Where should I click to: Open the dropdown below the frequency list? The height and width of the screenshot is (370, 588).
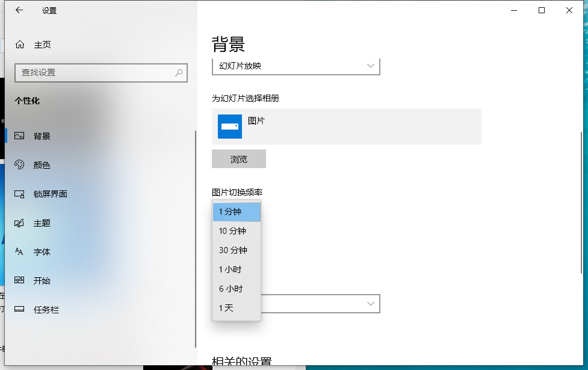(321, 304)
